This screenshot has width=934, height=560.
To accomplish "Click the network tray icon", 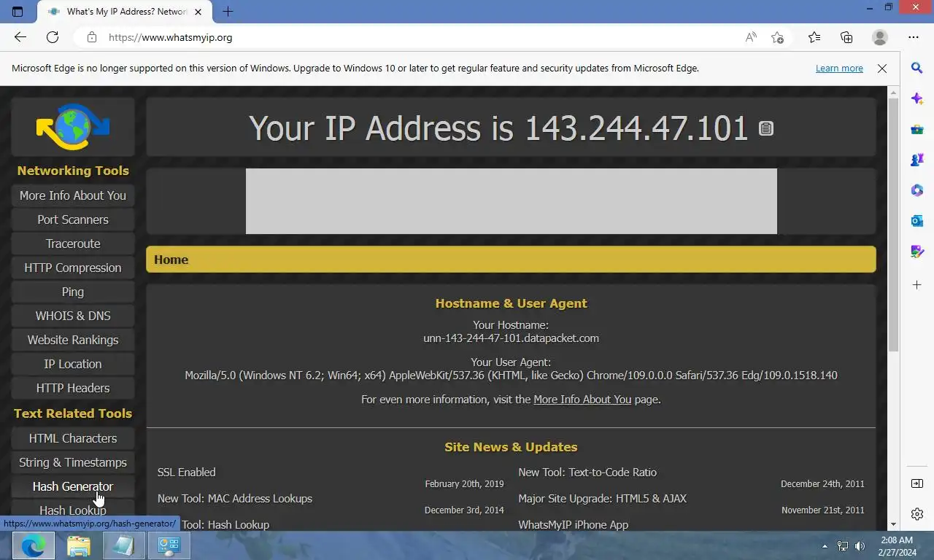I will 843,546.
